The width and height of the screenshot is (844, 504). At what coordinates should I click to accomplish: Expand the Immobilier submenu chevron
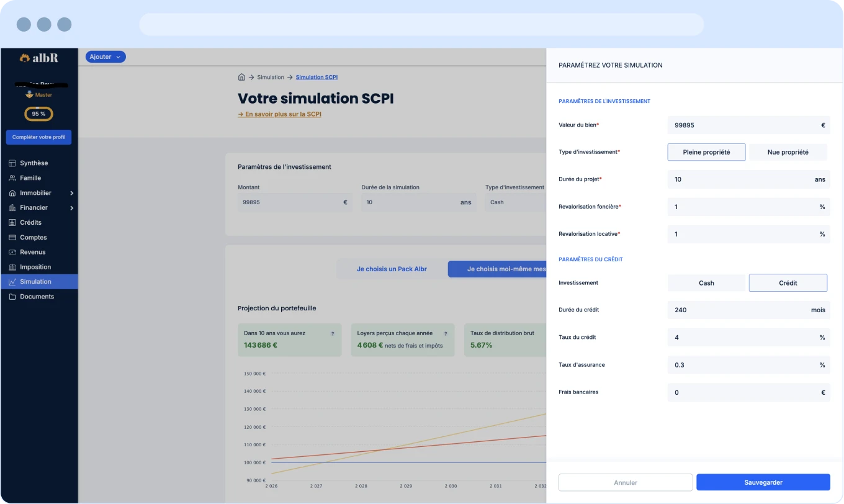tap(72, 193)
